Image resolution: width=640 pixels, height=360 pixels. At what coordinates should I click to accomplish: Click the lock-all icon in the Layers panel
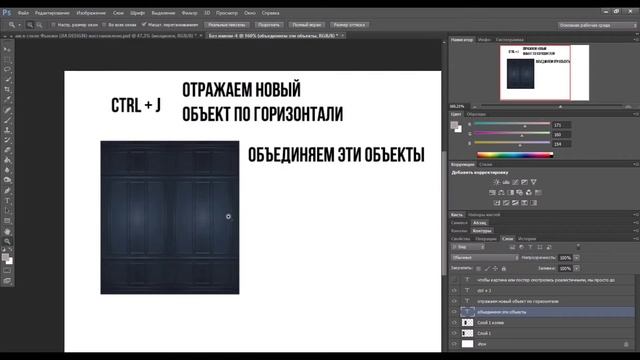504,269
